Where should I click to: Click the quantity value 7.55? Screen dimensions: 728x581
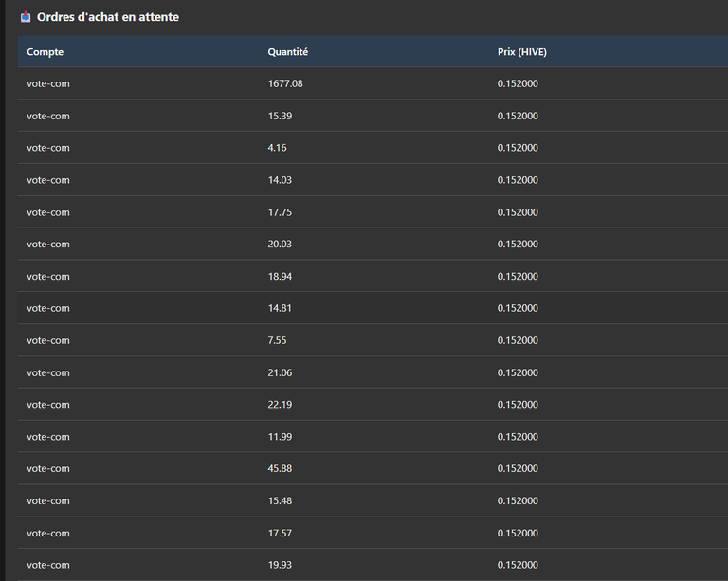pos(277,340)
